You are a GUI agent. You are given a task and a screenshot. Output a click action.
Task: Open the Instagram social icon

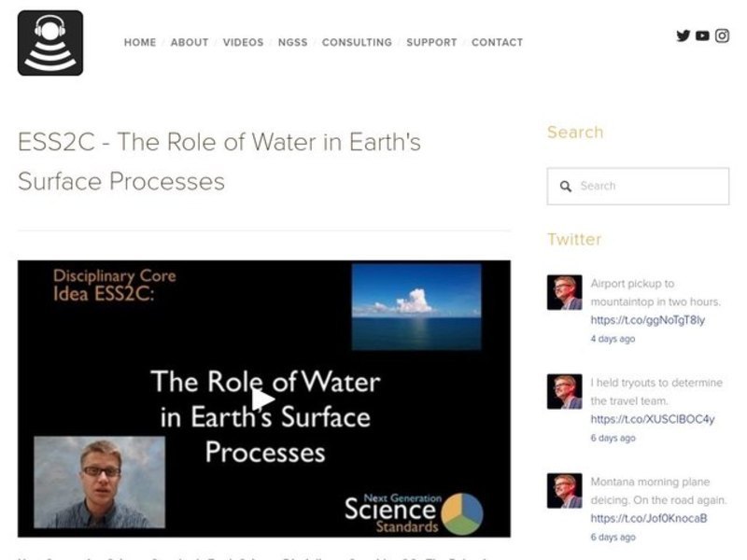click(x=722, y=36)
